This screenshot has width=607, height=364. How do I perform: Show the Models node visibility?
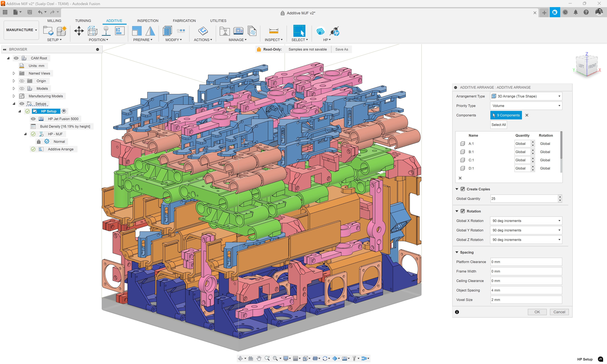22,88
